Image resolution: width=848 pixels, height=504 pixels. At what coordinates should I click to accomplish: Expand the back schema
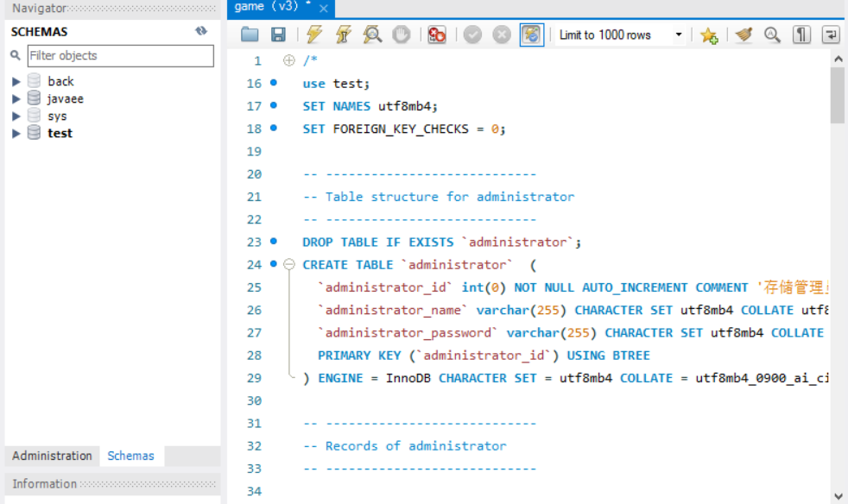(x=16, y=82)
